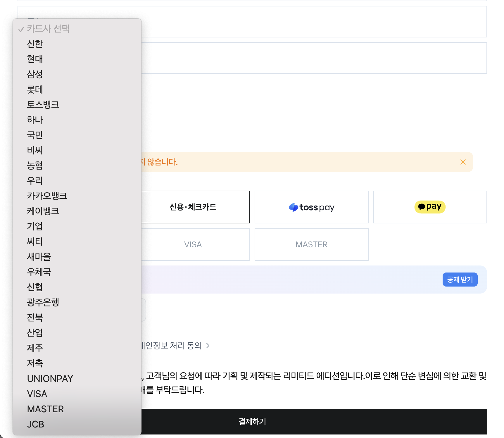Pick 산업 in the issuer list

[x=77, y=333]
